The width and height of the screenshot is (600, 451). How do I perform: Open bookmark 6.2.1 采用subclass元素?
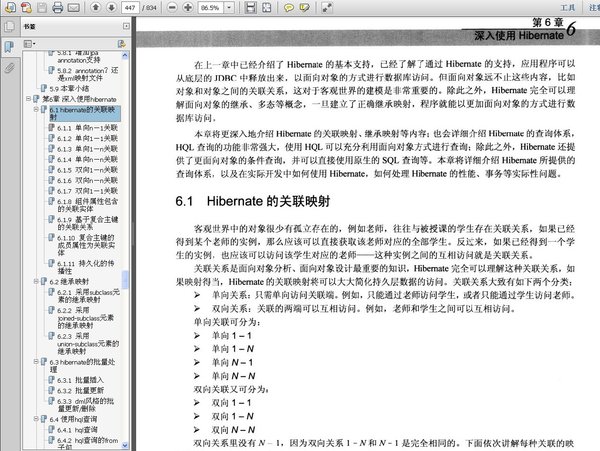[x=88, y=296]
